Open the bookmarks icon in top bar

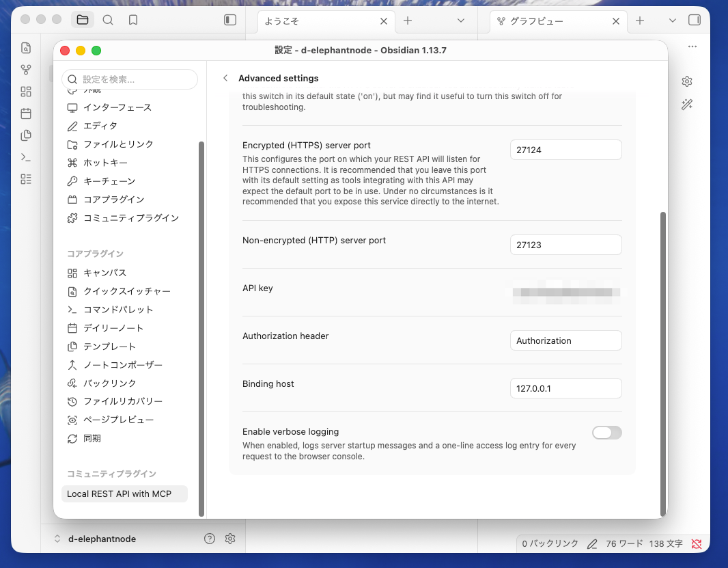point(133,20)
